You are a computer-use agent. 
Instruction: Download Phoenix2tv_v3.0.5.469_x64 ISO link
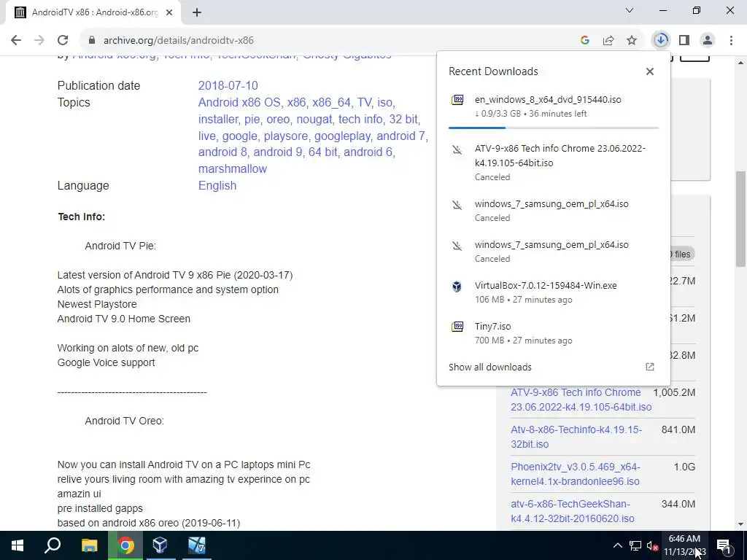click(x=576, y=474)
